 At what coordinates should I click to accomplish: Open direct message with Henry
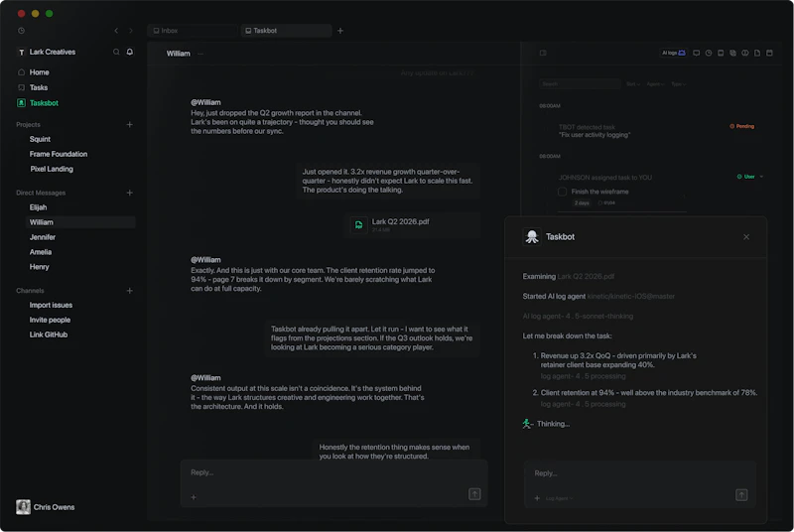click(x=39, y=267)
